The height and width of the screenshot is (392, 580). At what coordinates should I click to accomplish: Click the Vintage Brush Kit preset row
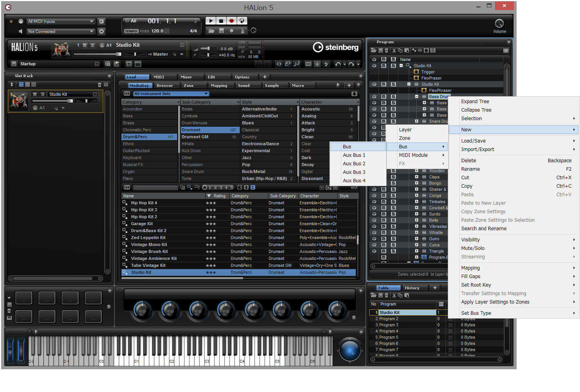click(239, 251)
